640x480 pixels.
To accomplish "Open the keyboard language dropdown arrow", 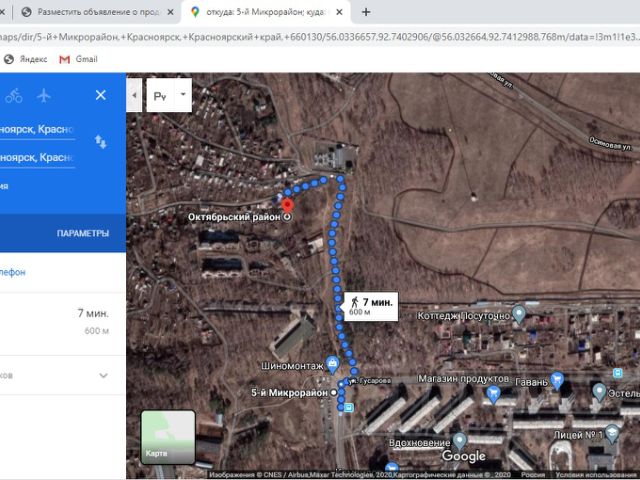I will pyautogui.click(x=182, y=96).
